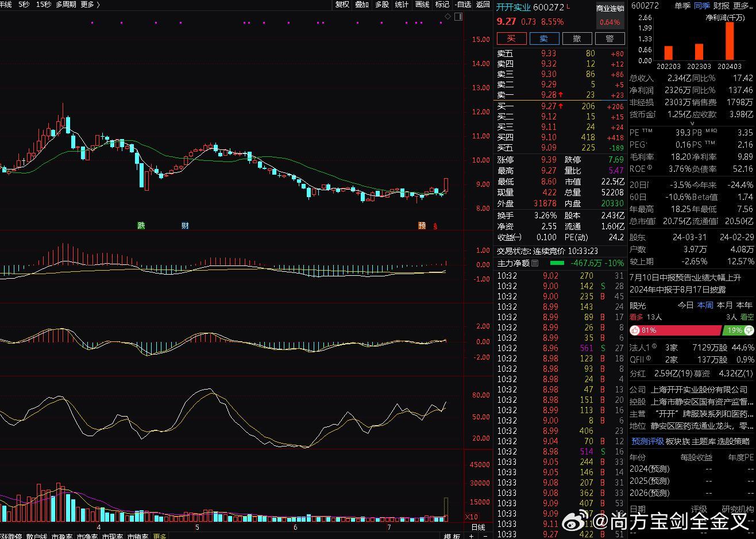Select 本月 in the 眼光 period filter
756x539 pixels.
point(725,305)
